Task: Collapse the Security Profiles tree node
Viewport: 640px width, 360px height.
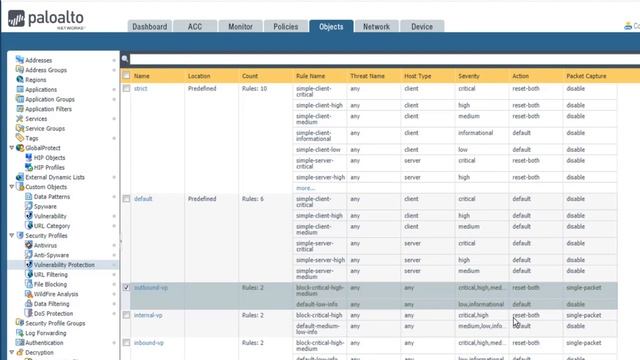Action: [12, 236]
